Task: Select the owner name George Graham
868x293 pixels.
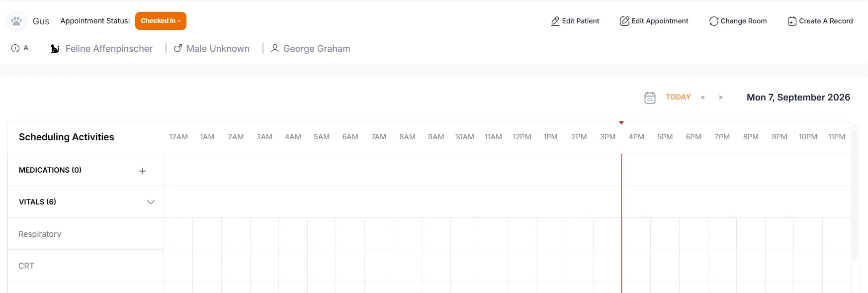Action: tap(317, 49)
